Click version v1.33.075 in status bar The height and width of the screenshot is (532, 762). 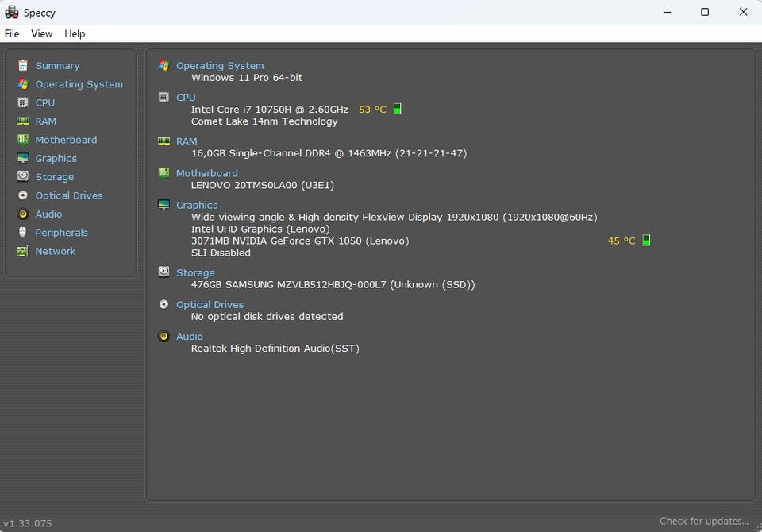27,523
